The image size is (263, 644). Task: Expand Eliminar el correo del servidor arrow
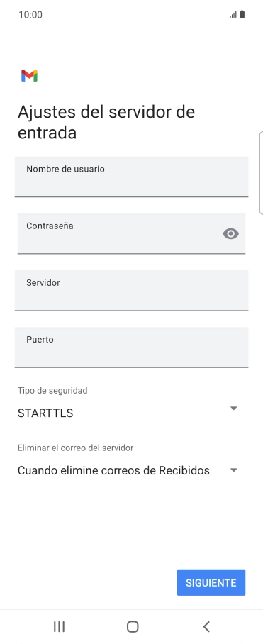pyautogui.click(x=234, y=470)
